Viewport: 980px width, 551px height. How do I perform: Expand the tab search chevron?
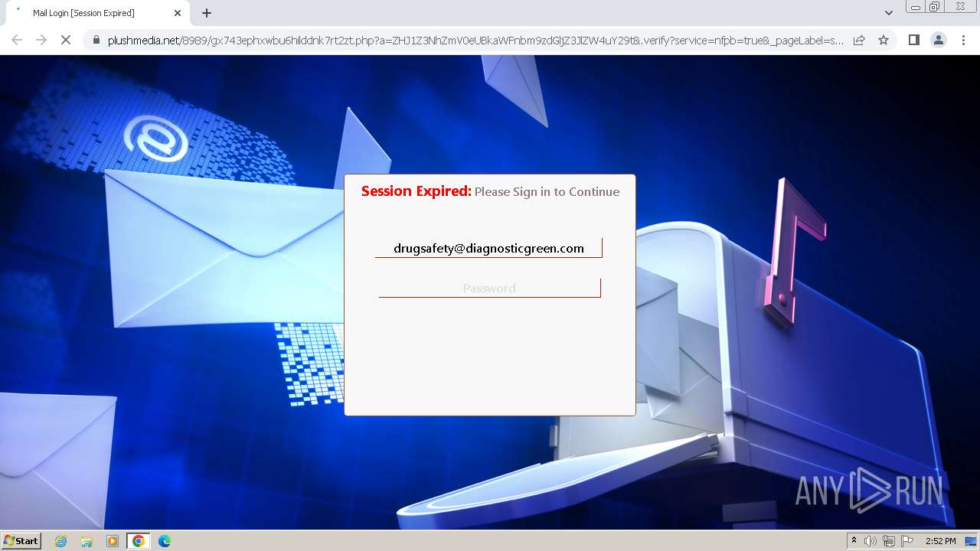(x=889, y=13)
